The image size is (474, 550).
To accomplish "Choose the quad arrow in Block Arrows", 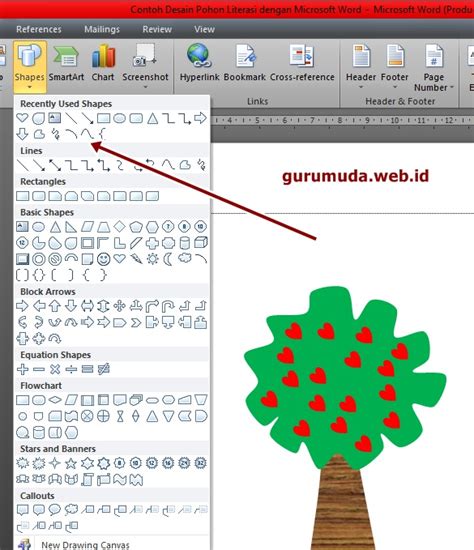I will pyautogui.click(x=120, y=306).
